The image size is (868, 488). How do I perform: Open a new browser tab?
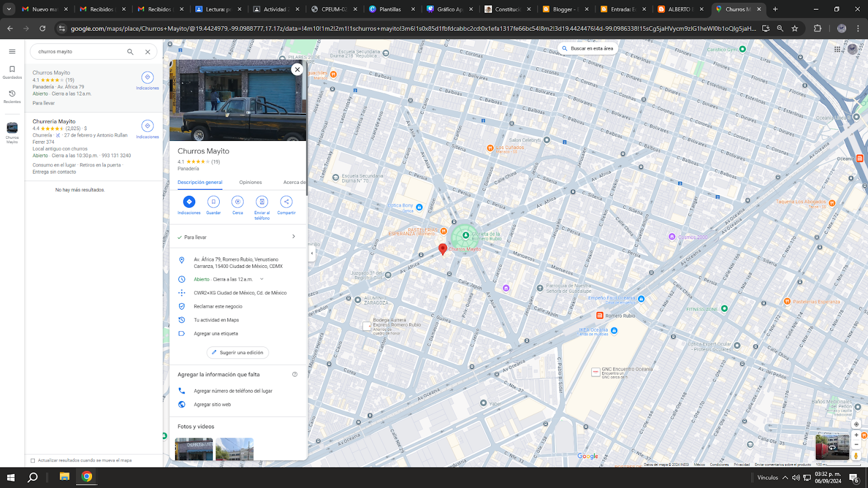point(775,9)
